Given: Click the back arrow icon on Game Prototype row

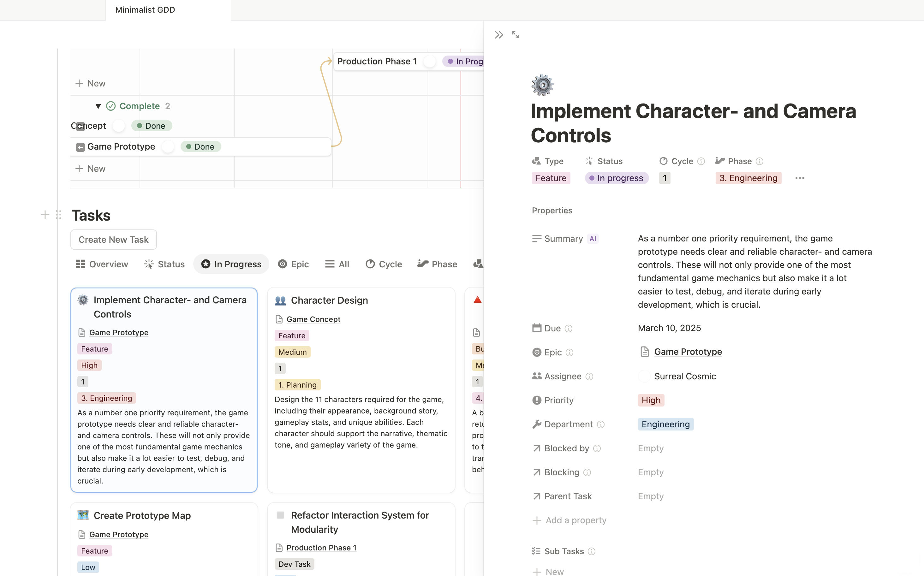Looking at the screenshot, I should point(80,147).
